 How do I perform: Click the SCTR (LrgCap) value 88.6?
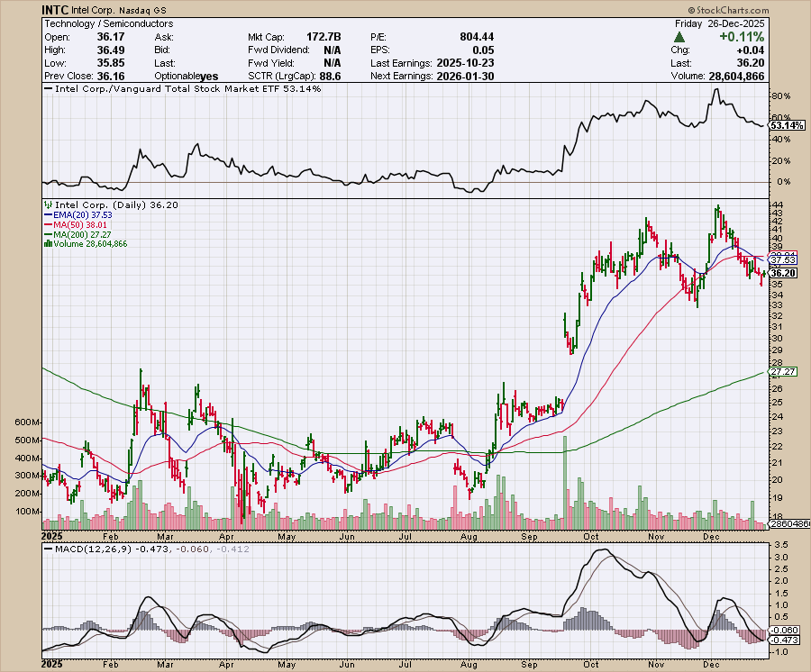coord(331,76)
